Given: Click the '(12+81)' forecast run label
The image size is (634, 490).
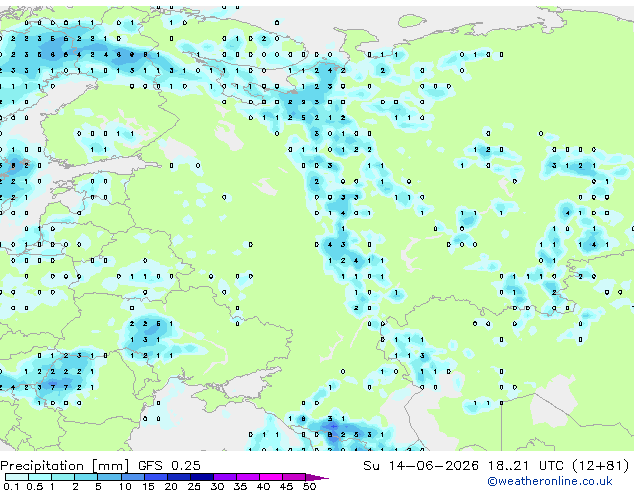Looking at the screenshot, I should 601,466.
